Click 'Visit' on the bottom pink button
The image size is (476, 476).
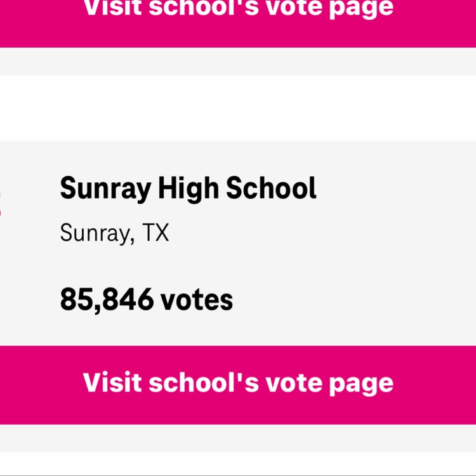[108, 383]
